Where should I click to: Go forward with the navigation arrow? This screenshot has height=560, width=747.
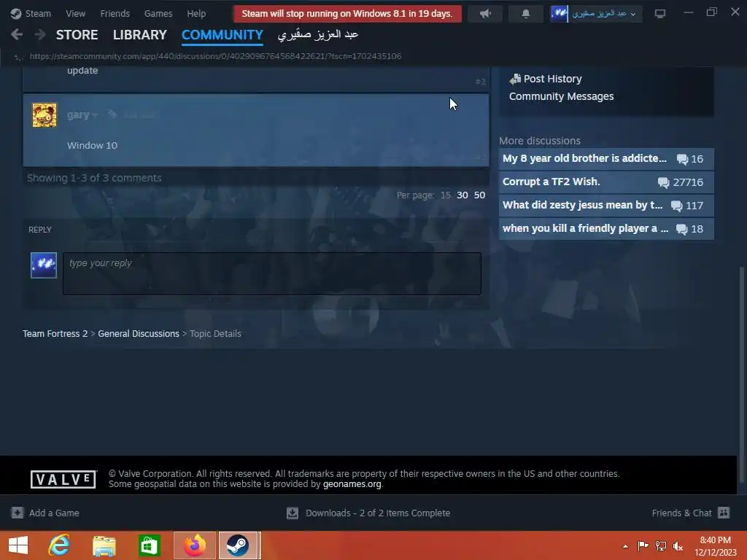pos(40,34)
